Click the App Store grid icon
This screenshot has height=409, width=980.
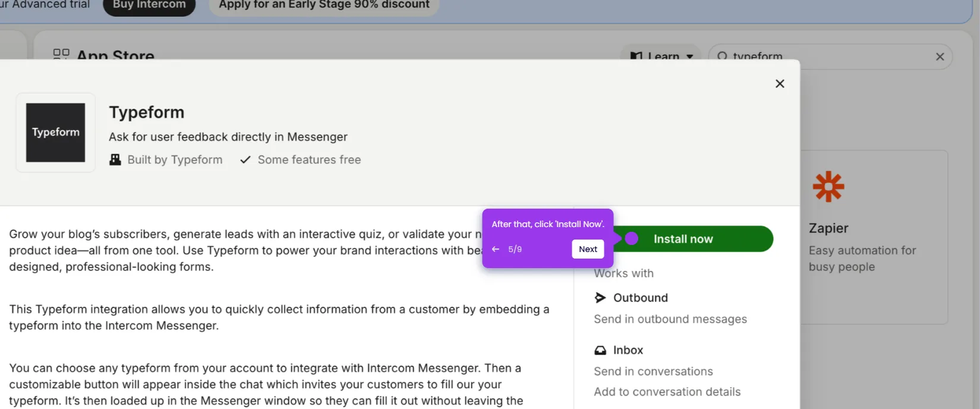pyautogui.click(x=61, y=54)
